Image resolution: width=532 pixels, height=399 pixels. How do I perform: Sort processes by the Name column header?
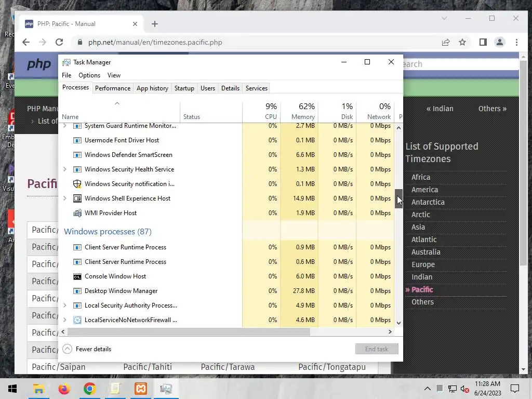click(119, 111)
